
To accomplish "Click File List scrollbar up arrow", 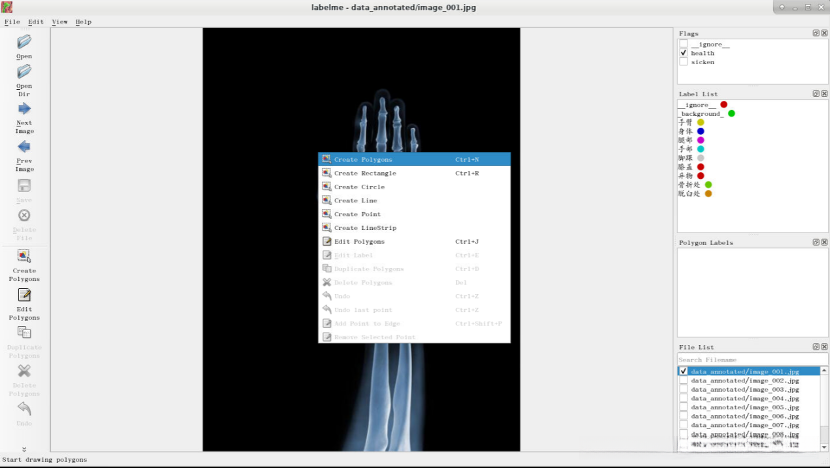I will pos(824,371).
